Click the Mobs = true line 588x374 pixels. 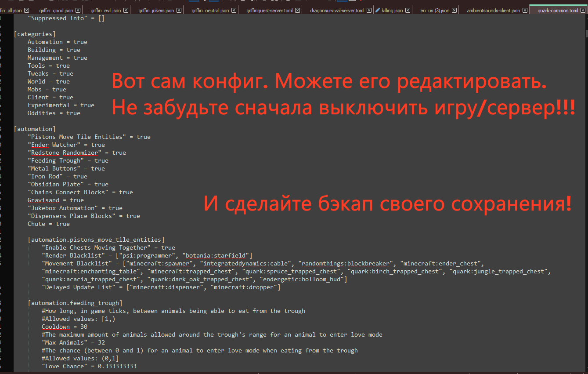(x=47, y=89)
